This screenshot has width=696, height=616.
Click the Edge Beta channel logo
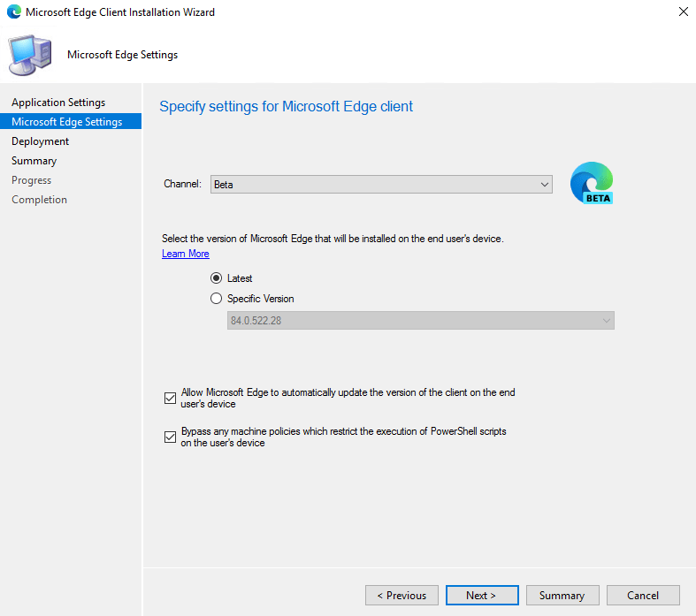click(x=592, y=183)
